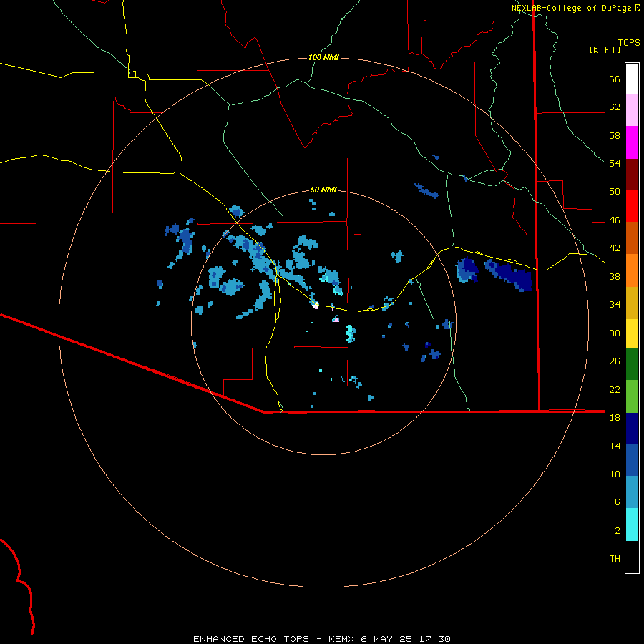Viewport: 644px width, 644px height.
Task: Click the TH legend label
Action: 615,559
